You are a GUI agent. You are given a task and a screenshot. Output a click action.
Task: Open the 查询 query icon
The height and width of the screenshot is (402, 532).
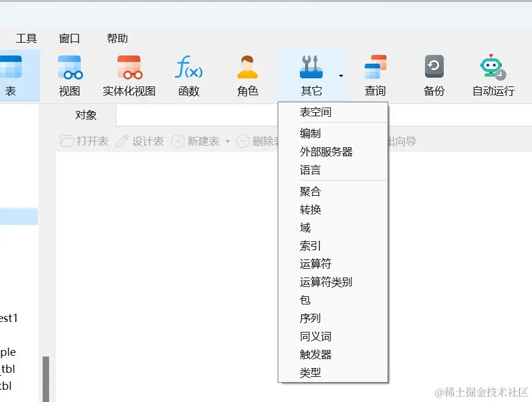(x=375, y=67)
